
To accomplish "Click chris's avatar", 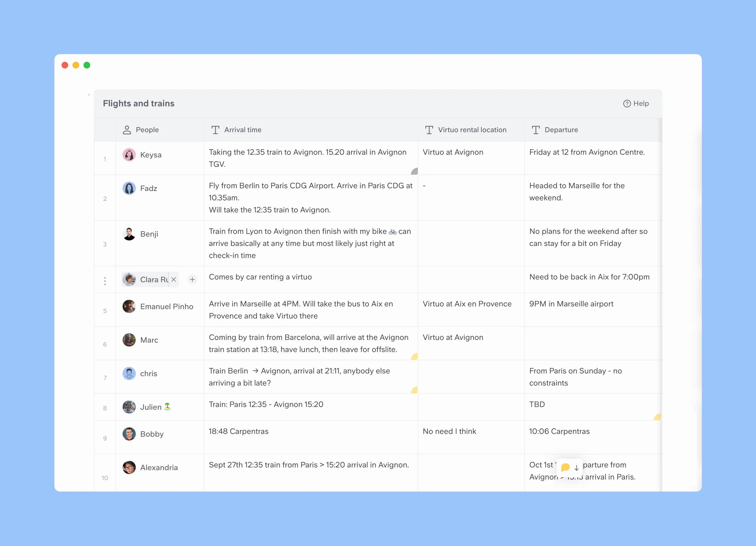I will pyautogui.click(x=129, y=373).
